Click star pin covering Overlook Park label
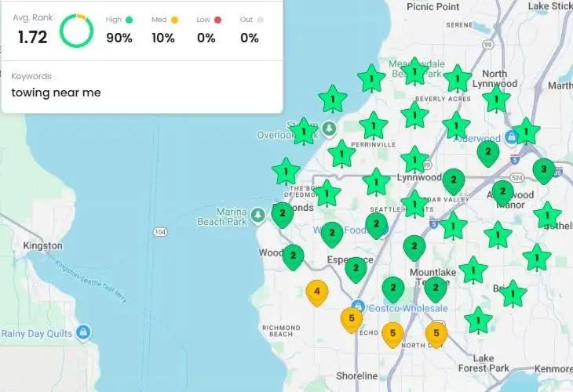 pos(303,132)
